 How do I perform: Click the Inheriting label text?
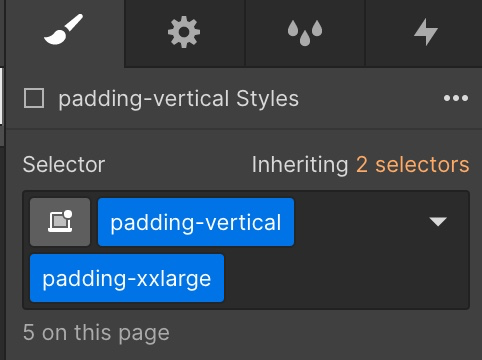pyautogui.click(x=300, y=165)
